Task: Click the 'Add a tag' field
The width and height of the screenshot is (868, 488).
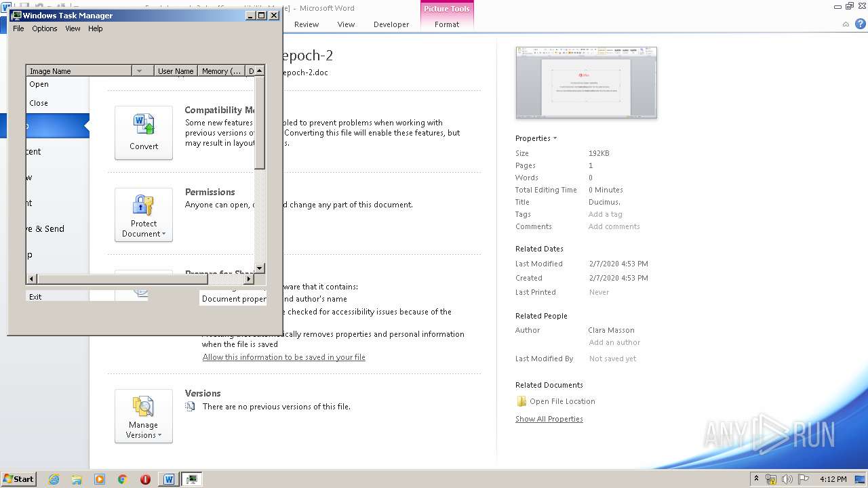Action: click(605, 214)
